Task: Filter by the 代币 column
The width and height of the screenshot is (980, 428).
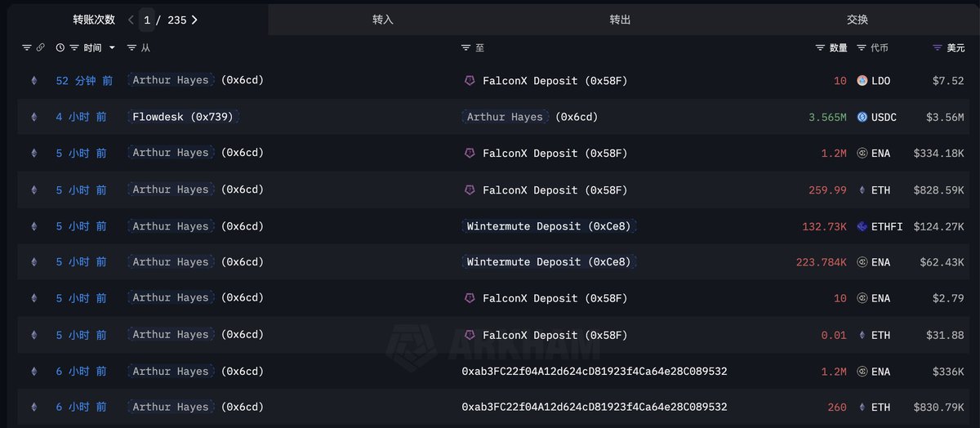Action: [862, 48]
